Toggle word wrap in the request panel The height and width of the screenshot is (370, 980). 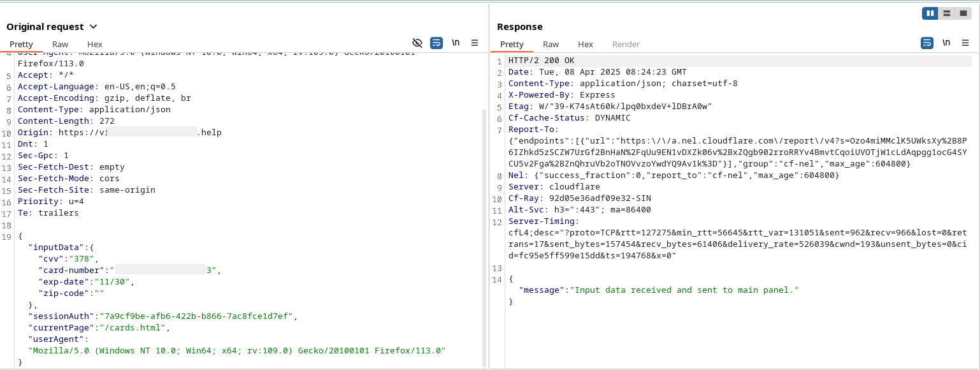[x=436, y=43]
